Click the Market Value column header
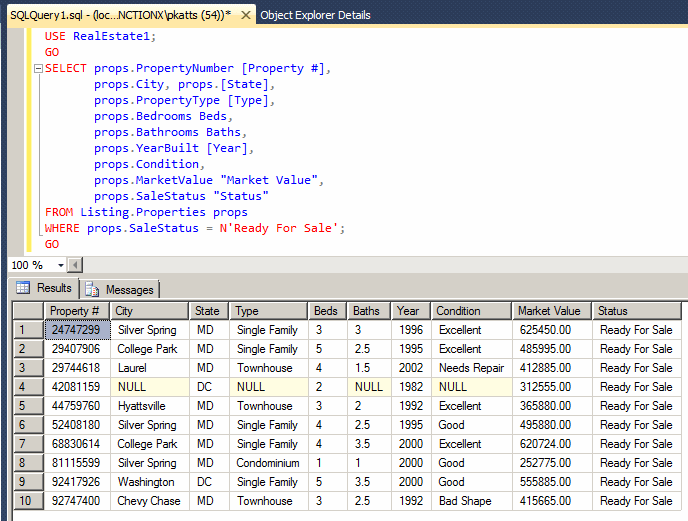The width and height of the screenshot is (688, 521). click(x=552, y=311)
